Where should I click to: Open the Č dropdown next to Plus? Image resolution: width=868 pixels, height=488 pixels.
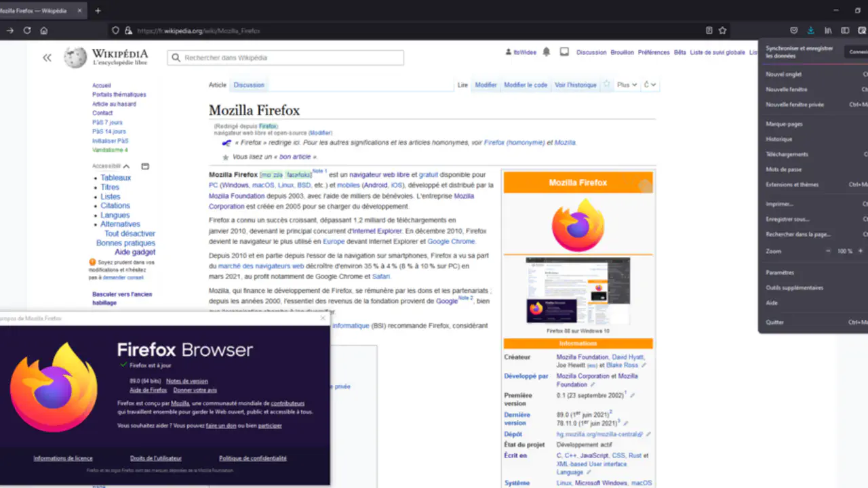(650, 85)
